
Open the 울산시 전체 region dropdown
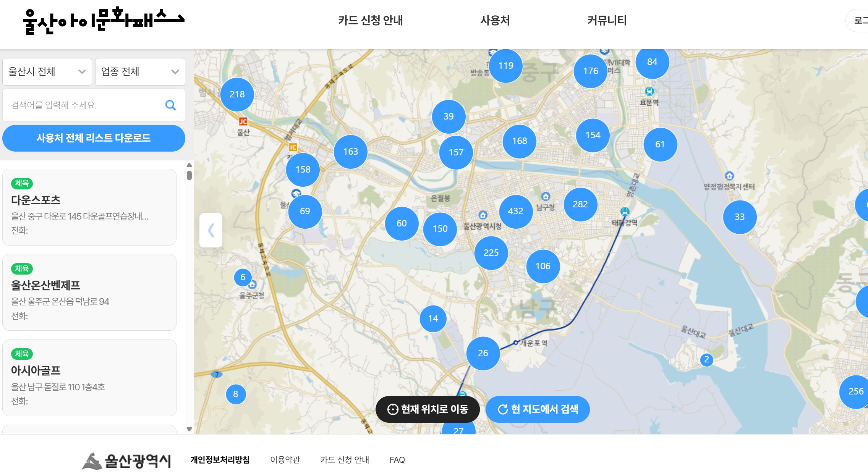pyautogui.click(x=47, y=72)
